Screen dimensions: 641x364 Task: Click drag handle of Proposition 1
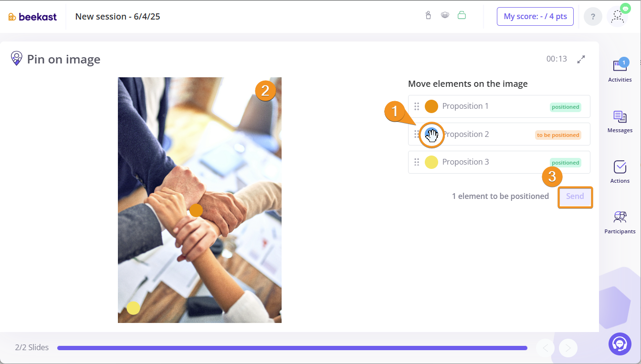pos(417,106)
